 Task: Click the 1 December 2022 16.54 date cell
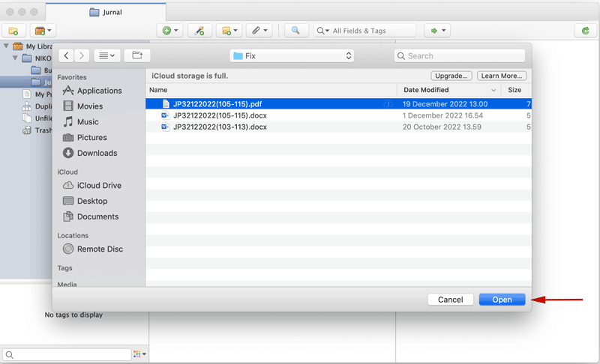click(442, 115)
